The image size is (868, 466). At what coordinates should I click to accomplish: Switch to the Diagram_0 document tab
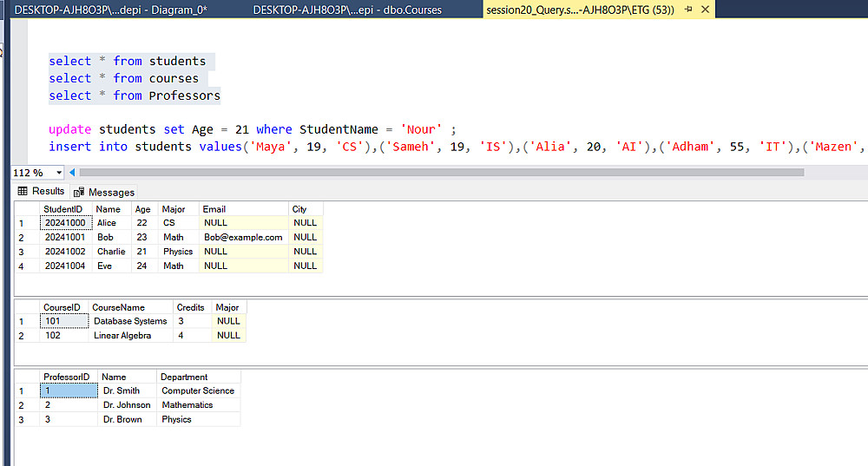111,10
